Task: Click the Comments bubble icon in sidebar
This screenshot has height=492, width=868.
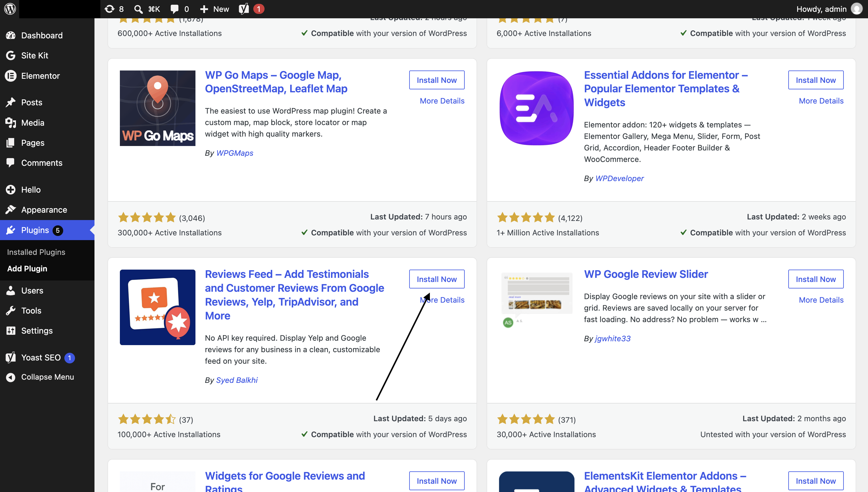Action: 11,163
